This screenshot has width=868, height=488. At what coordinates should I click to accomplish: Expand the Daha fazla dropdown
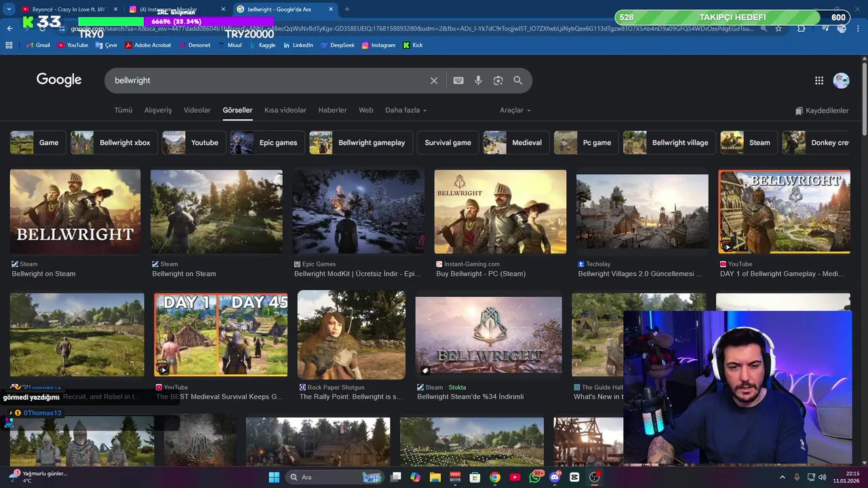click(406, 110)
